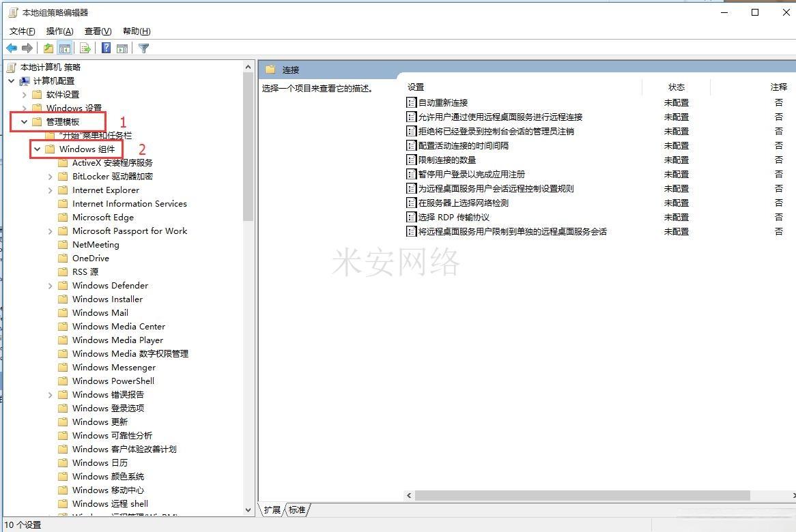Click the policy icon beside 在服务器上选择网络检测
This screenshot has width=796, height=532.
411,203
